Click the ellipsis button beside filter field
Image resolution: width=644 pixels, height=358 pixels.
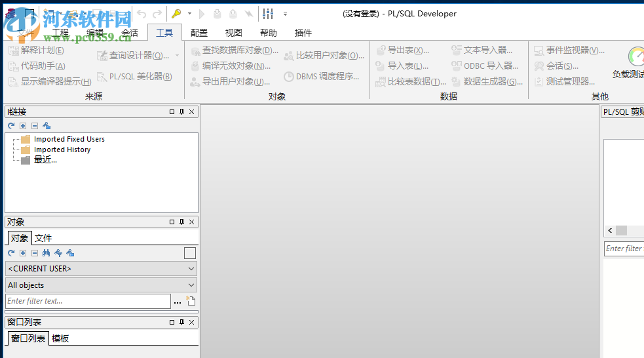pos(178,302)
